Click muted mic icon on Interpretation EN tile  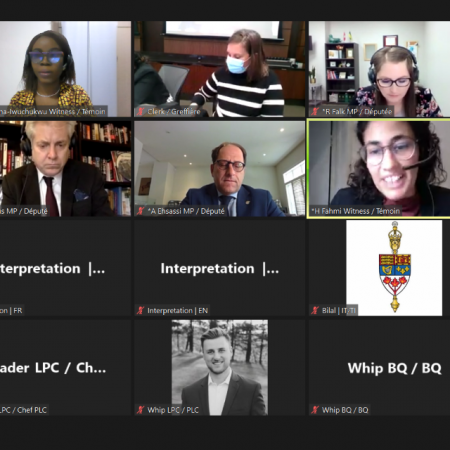click(x=141, y=310)
